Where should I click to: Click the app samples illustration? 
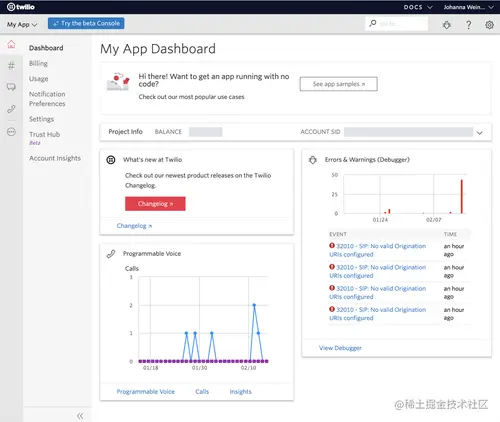pyautogui.click(x=118, y=81)
